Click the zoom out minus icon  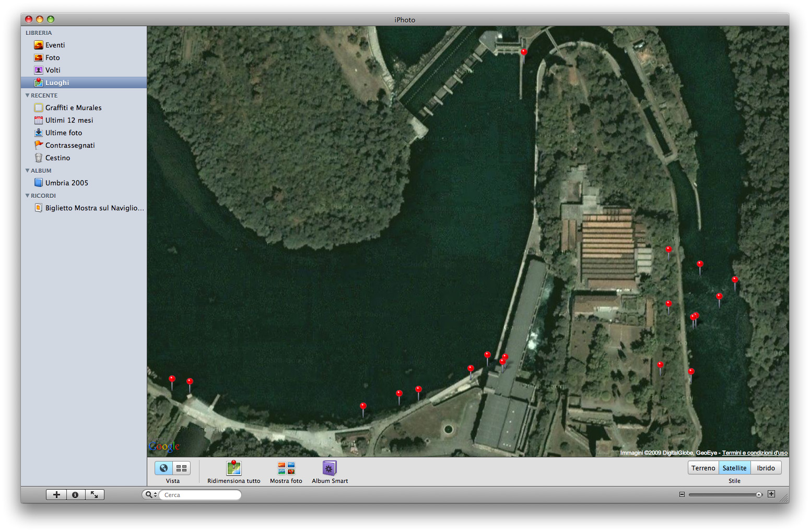(x=682, y=494)
